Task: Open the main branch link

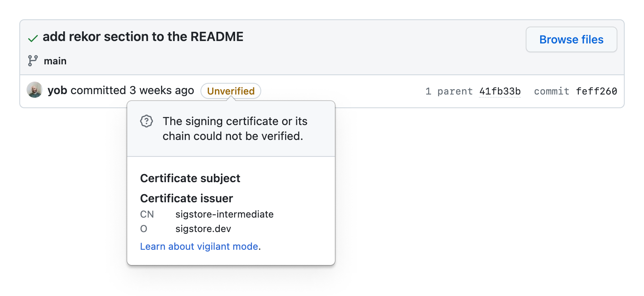Action: pos(55,61)
